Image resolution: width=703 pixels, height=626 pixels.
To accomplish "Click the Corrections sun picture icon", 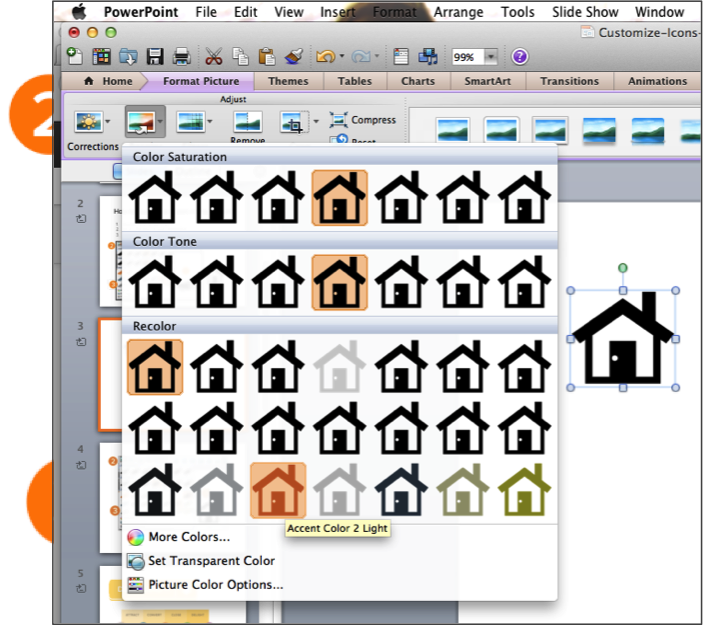I will [89, 122].
